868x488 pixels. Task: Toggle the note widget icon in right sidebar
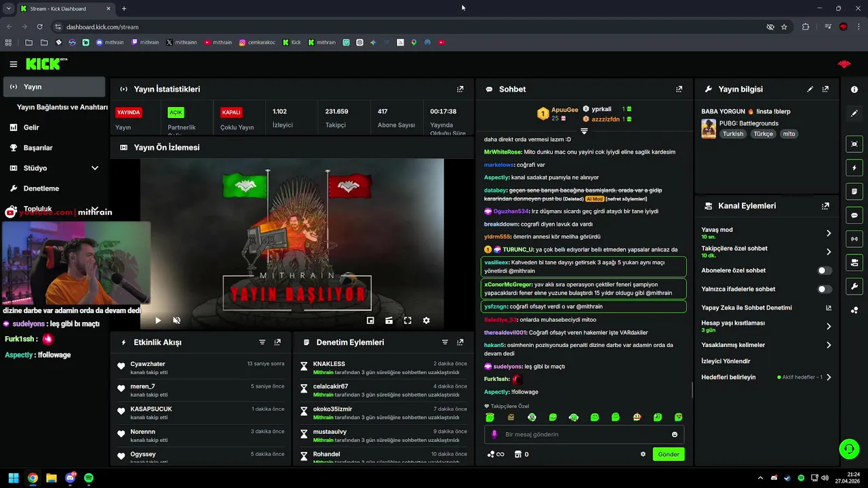point(854,191)
